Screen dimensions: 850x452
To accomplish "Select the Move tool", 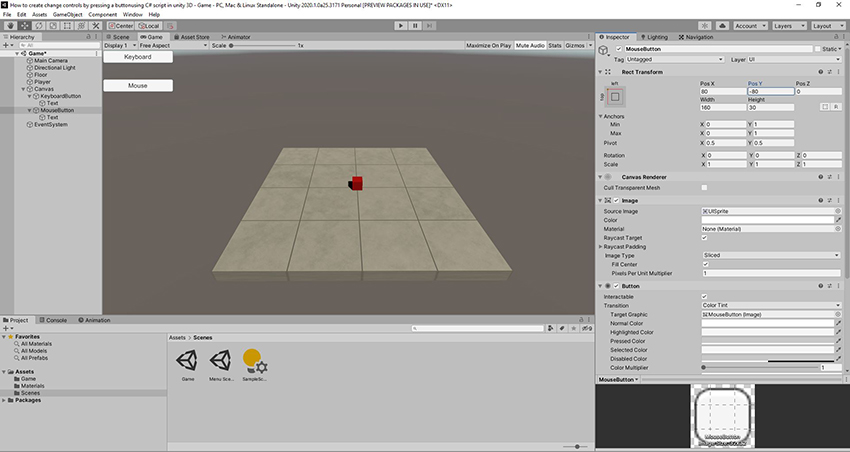I will coord(24,25).
